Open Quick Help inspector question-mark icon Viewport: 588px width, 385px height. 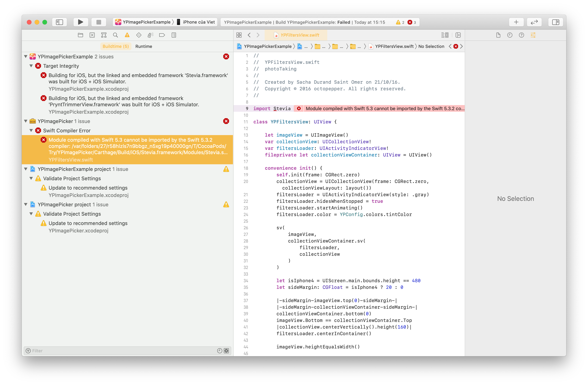coord(521,35)
